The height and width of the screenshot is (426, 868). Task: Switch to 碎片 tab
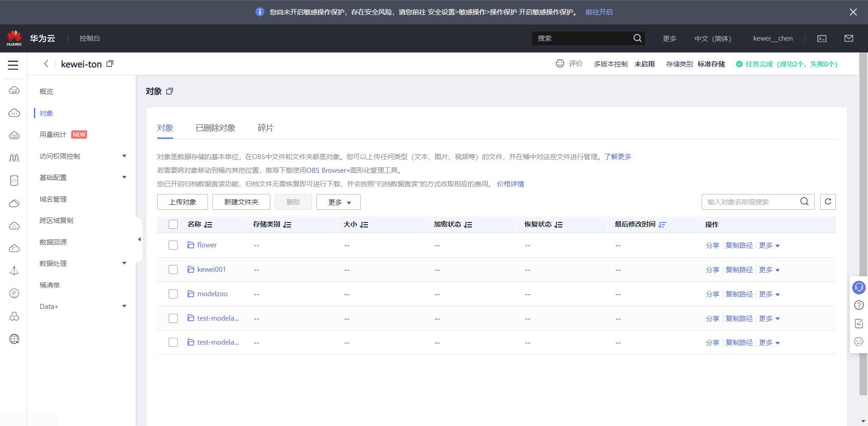click(x=265, y=128)
